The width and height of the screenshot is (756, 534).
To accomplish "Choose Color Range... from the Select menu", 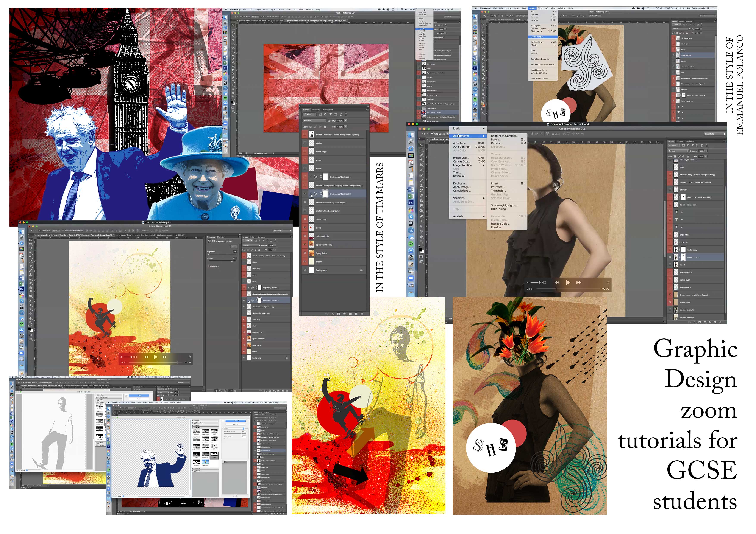I will (x=543, y=37).
